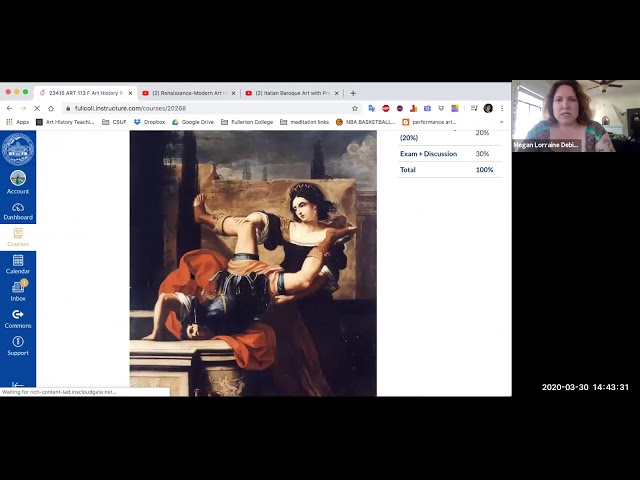Go forward in browser history
The width and height of the screenshot is (640, 480).
click(23, 108)
